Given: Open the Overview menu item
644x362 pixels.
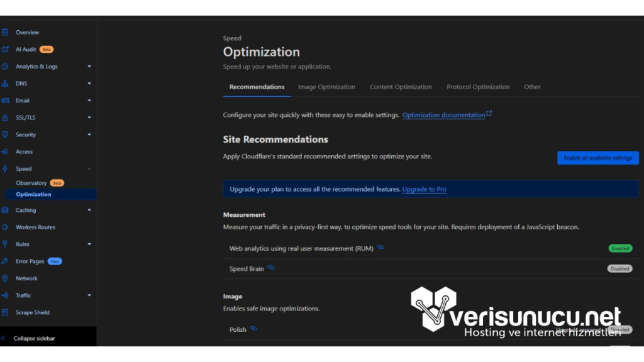Looking at the screenshot, I should (27, 32).
